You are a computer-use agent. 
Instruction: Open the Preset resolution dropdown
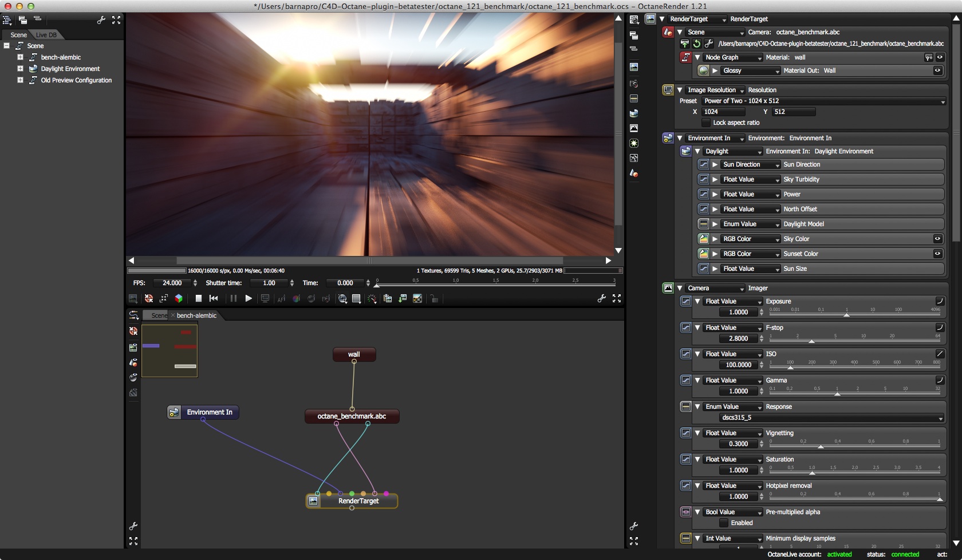(823, 101)
